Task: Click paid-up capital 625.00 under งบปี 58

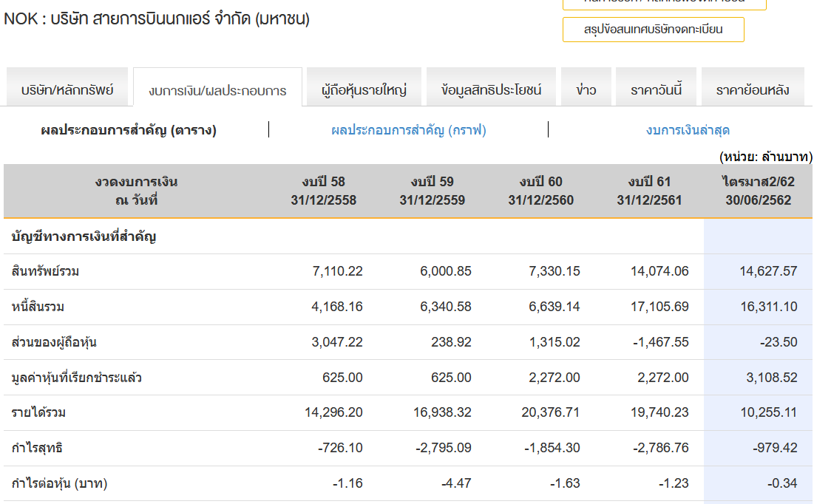Action: click(342, 378)
